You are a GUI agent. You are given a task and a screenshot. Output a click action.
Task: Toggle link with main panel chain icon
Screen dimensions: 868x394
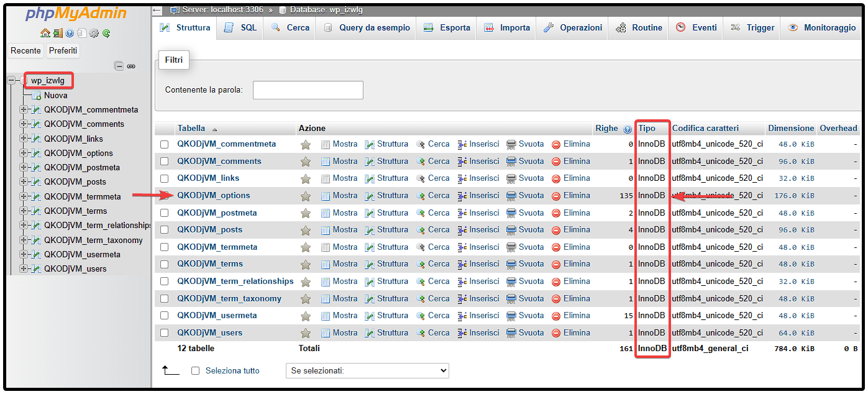131,66
